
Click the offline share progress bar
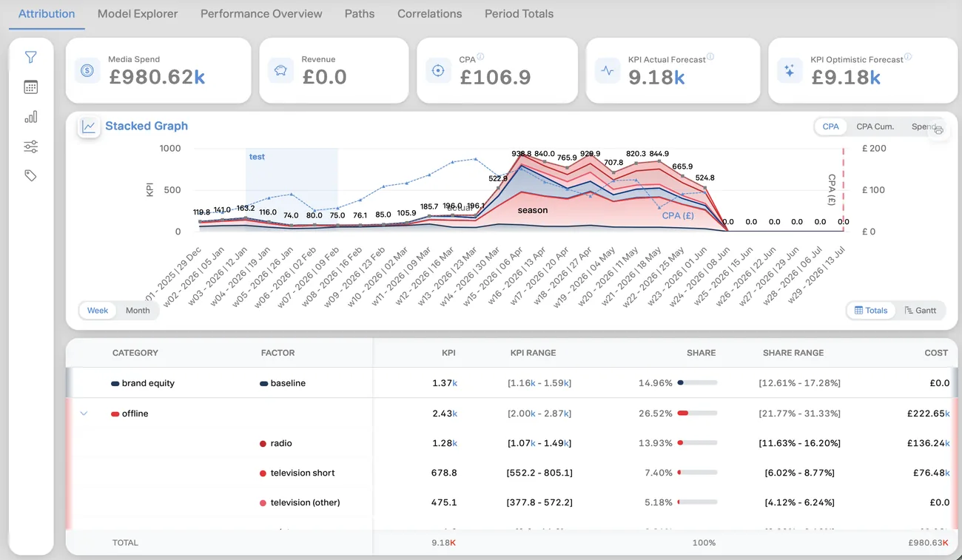[x=697, y=414]
